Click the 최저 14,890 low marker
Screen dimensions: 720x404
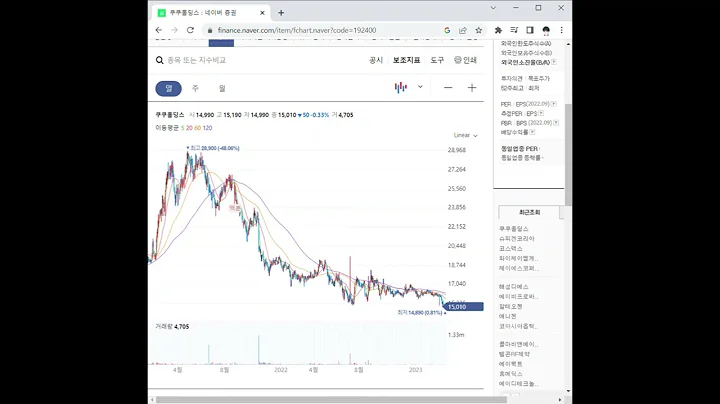coord(422,313)
